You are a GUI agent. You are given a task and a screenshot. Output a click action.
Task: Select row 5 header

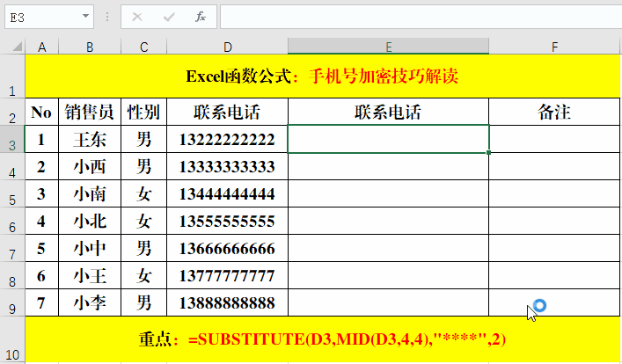[x=12, y=194]
